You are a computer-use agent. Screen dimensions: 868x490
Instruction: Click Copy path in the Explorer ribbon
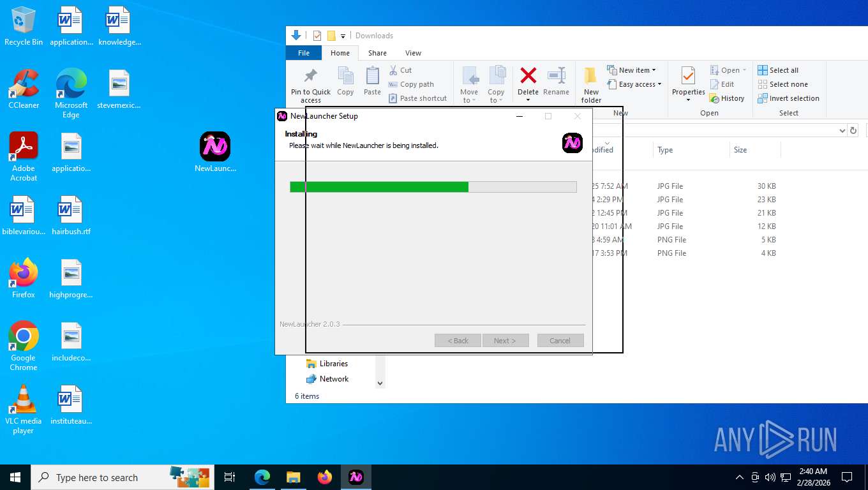click(411, 84)
